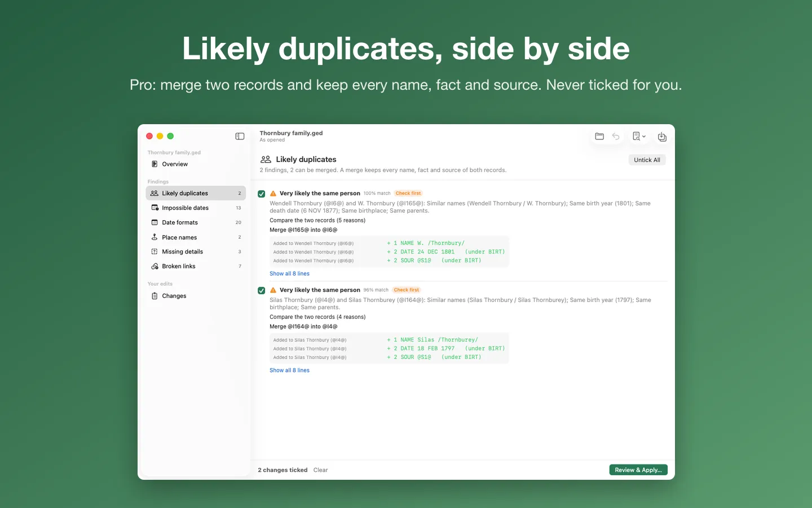This screenshot has width=812, height=508.
Task: Click the Untick All button
Action: (647, 160)
